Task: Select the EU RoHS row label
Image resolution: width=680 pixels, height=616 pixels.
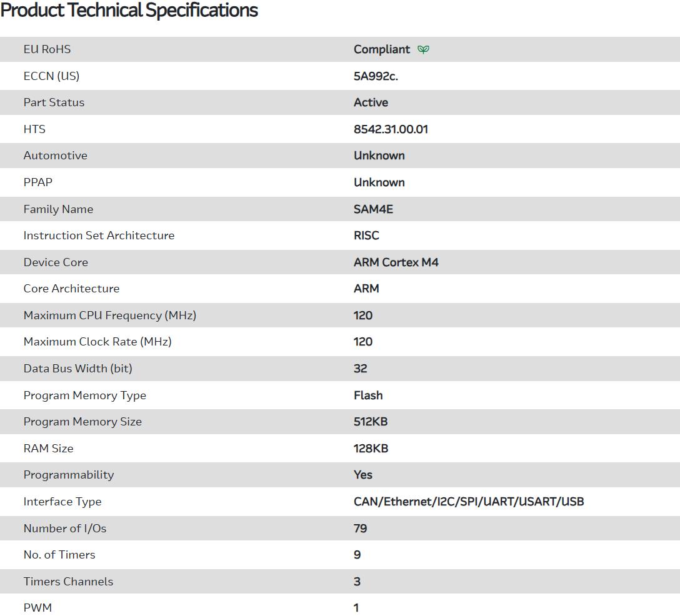Action: (47, 49)
